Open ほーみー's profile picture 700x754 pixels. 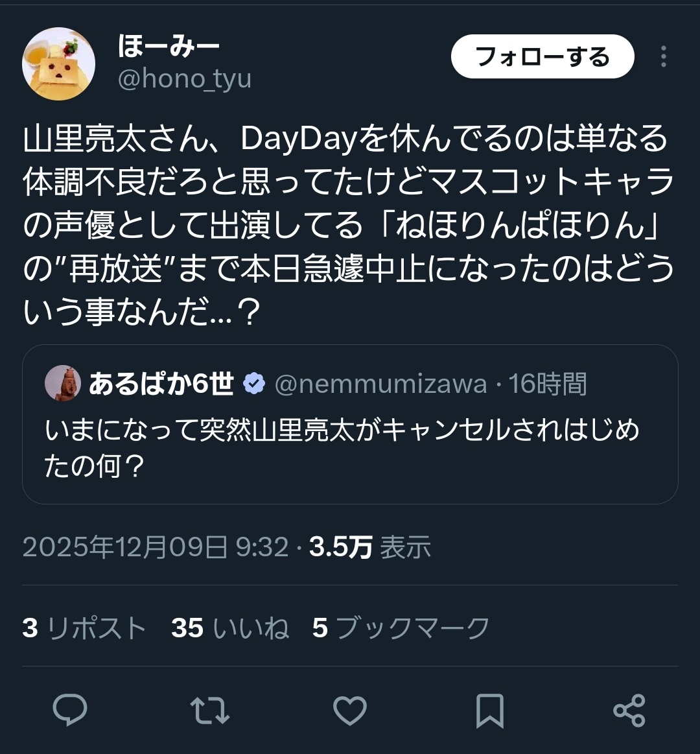59,64
